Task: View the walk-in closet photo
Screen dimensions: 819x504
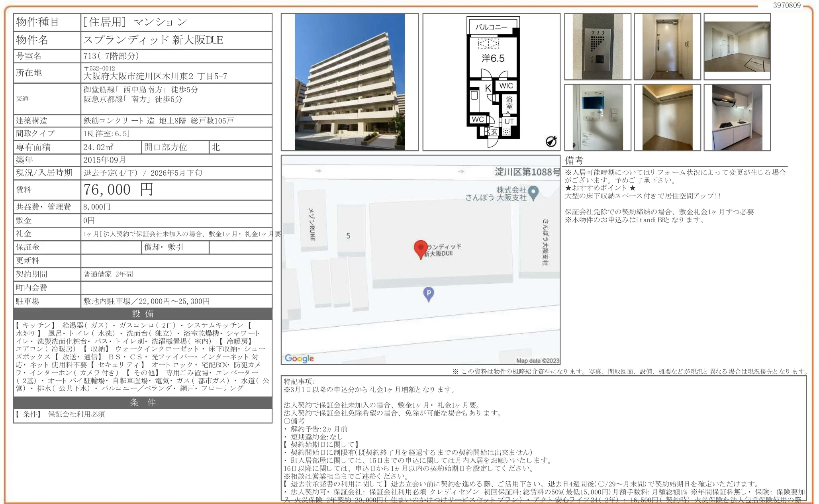Action: coord(667,117)
